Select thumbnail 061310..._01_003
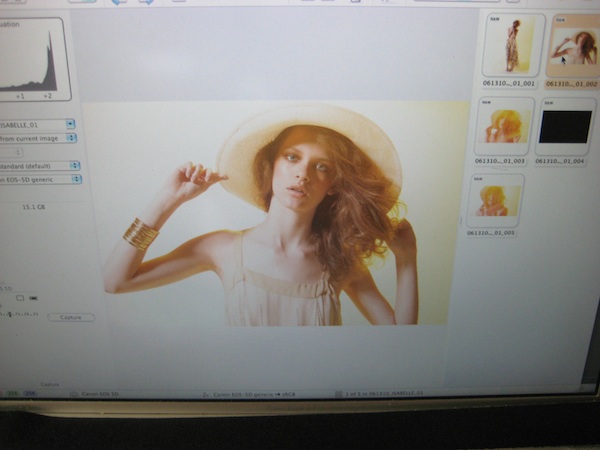Viewport: 600px width, 450px height. [504, 126]
